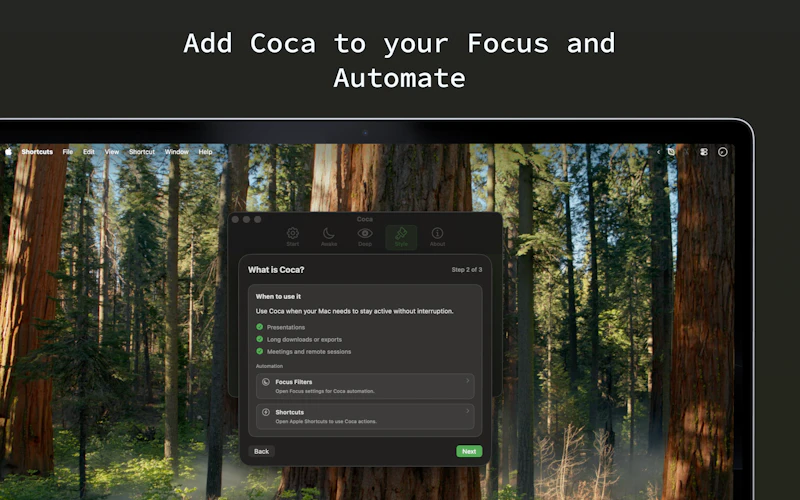Open the Edit menu
Viewport: 800px width, 500px height.
click(x=89, y=152)
